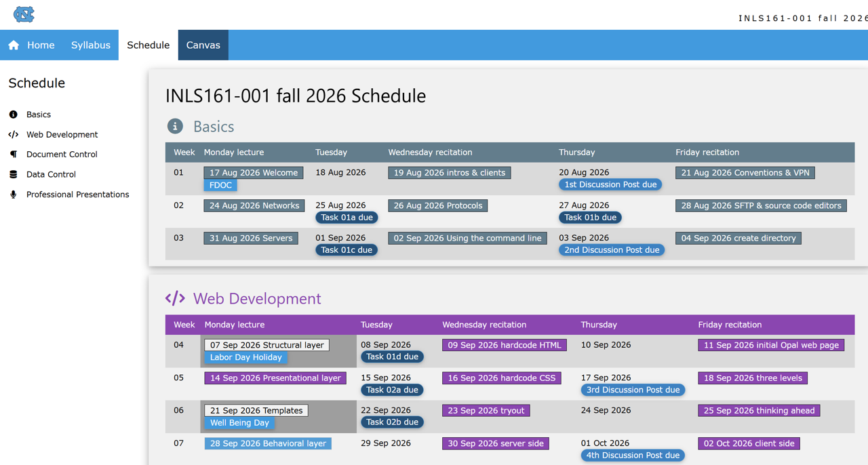The image size is (868, 465).
Task: Open 16 Sep 2026 hardcode CSS
Action: point(502,378)
